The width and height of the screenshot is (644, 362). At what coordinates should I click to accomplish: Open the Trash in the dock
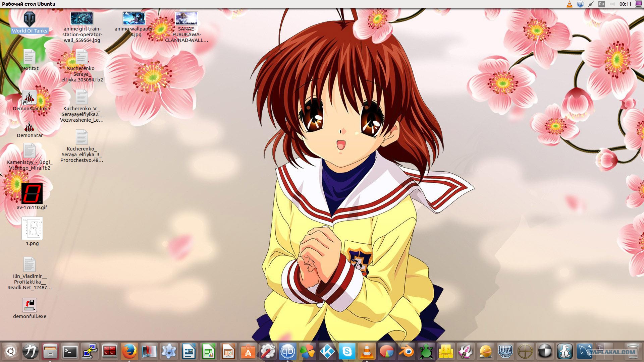click(633, 352)
